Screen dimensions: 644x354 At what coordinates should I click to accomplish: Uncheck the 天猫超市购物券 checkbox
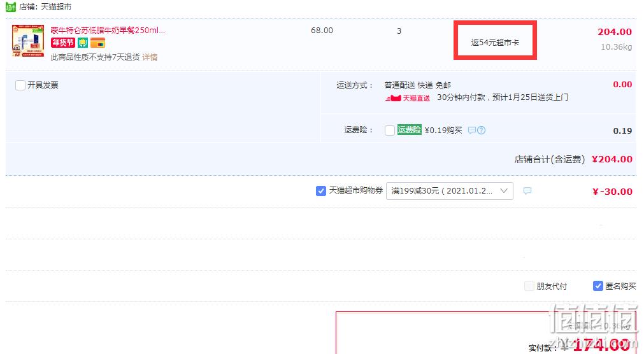pyautogui.click(x=321, y=191)
